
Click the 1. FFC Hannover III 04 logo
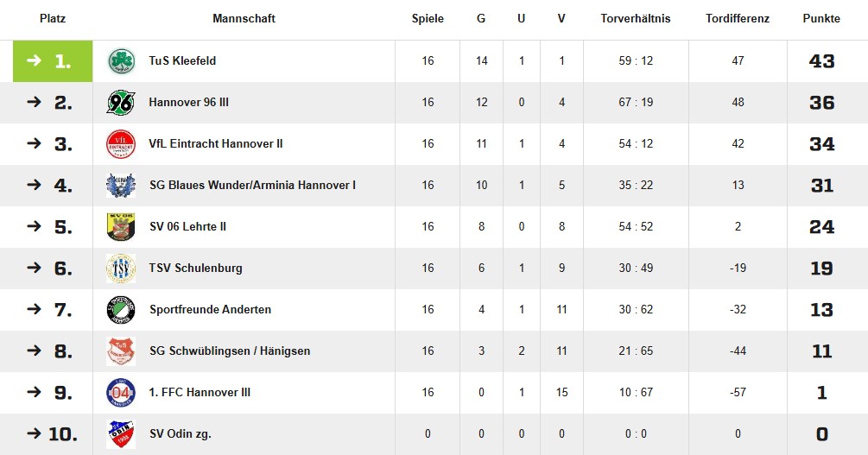tap(121, 393)
